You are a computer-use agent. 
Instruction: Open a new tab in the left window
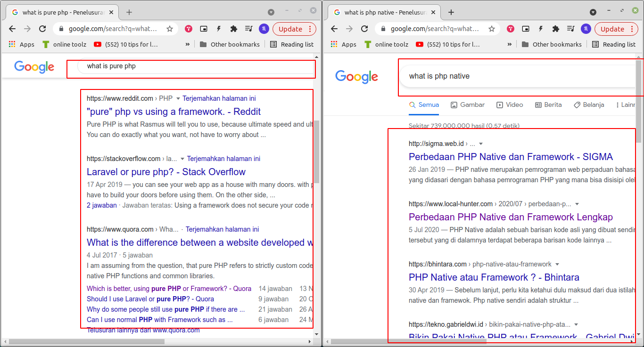pos(129,12)
